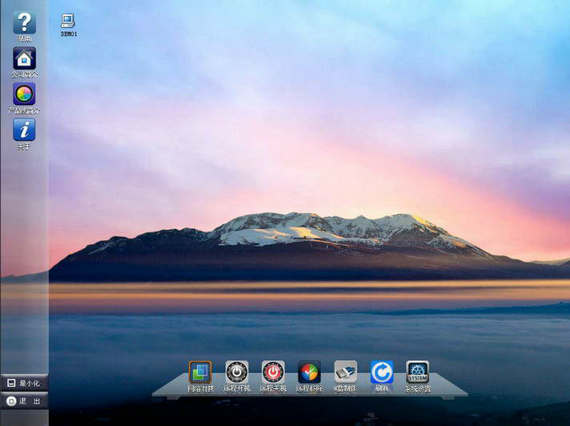
Task: Open the question mark help icon
Action: [24, 23]
